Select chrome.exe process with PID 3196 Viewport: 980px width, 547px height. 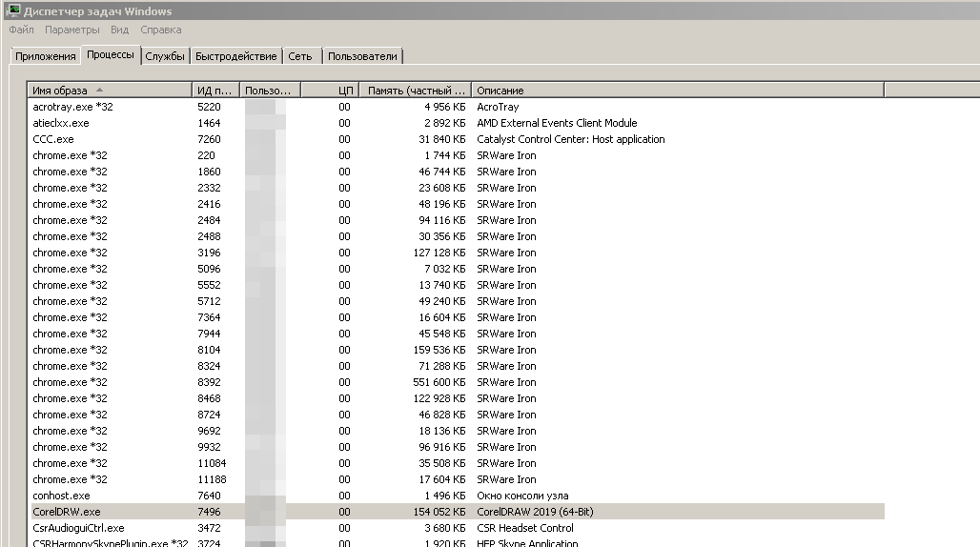[x=458, y=253]
